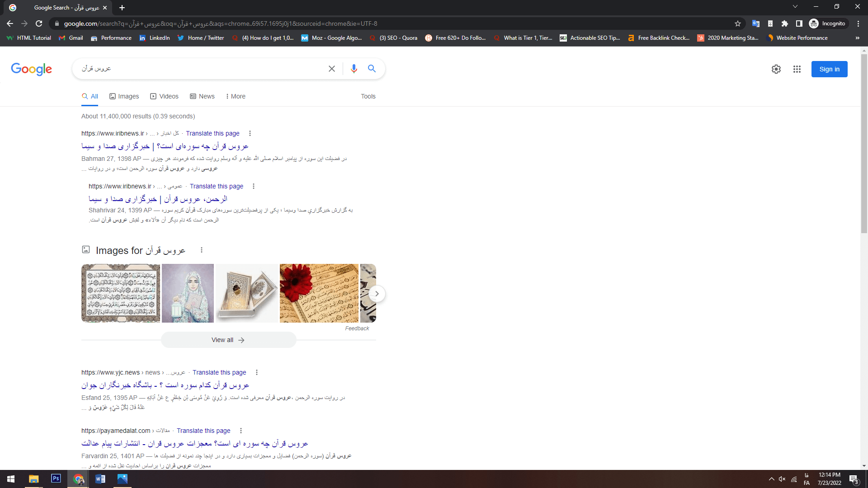Expand the More search filters
This screenshot has height=488, width=868.
(236, 96)
